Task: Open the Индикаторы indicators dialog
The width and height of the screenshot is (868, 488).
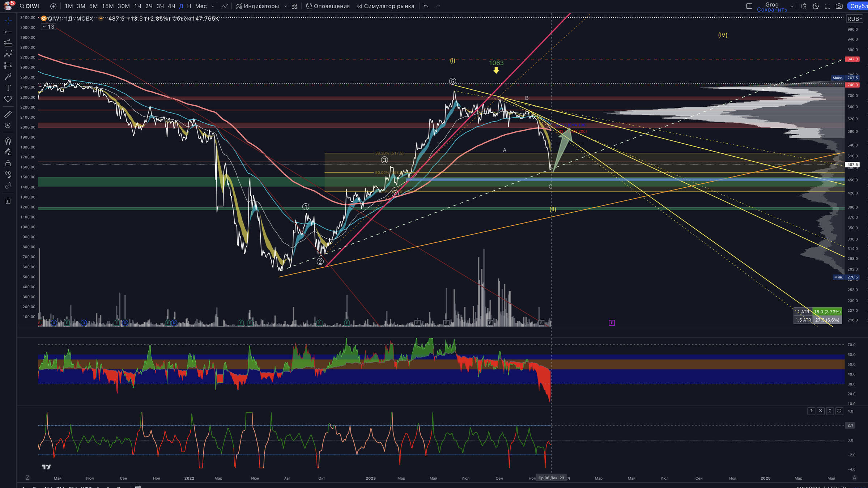Action: pos(258,6)
